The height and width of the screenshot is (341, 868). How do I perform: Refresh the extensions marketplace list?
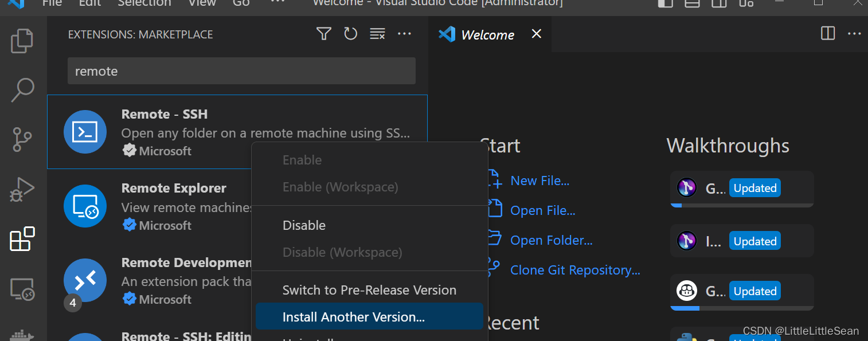tap(350, 34)
